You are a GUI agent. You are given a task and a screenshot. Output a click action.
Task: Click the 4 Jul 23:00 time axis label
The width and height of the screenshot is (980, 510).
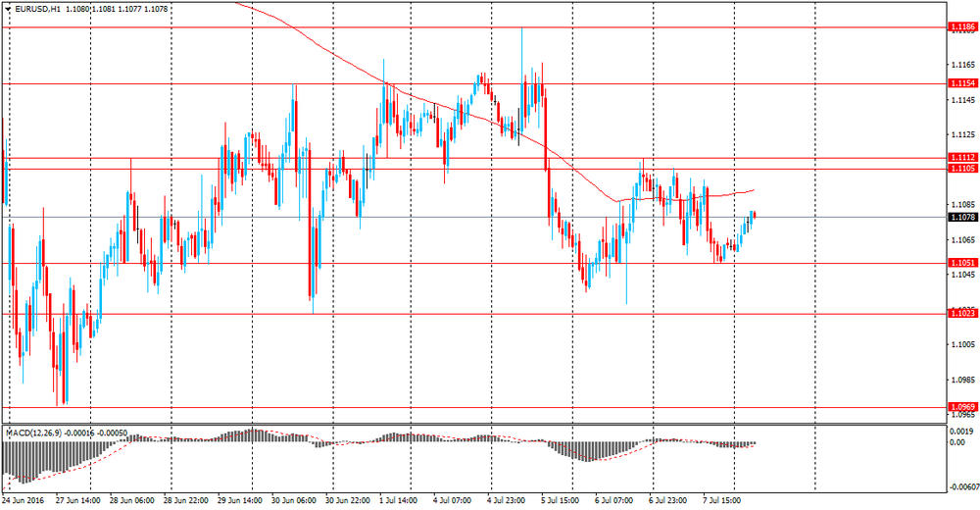506,500
